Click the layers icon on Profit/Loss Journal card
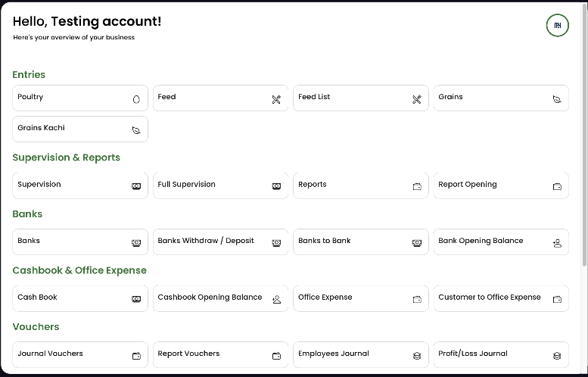Viewport: 588px width, 377px height. (x=557, y=356)
